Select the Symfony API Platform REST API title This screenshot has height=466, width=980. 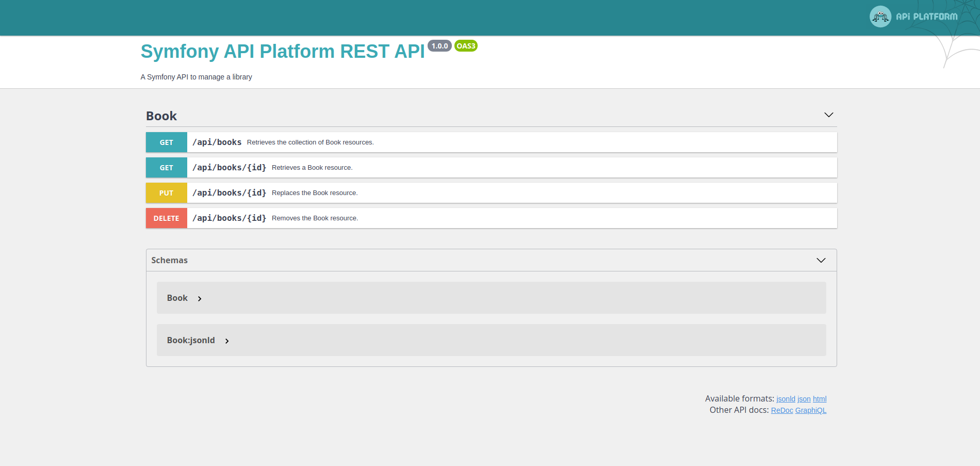(x=283, y=52)
